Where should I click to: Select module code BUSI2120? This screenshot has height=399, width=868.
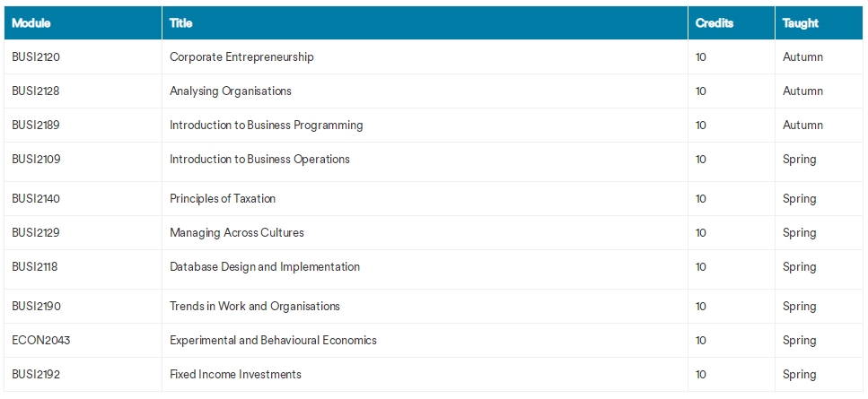36,56
